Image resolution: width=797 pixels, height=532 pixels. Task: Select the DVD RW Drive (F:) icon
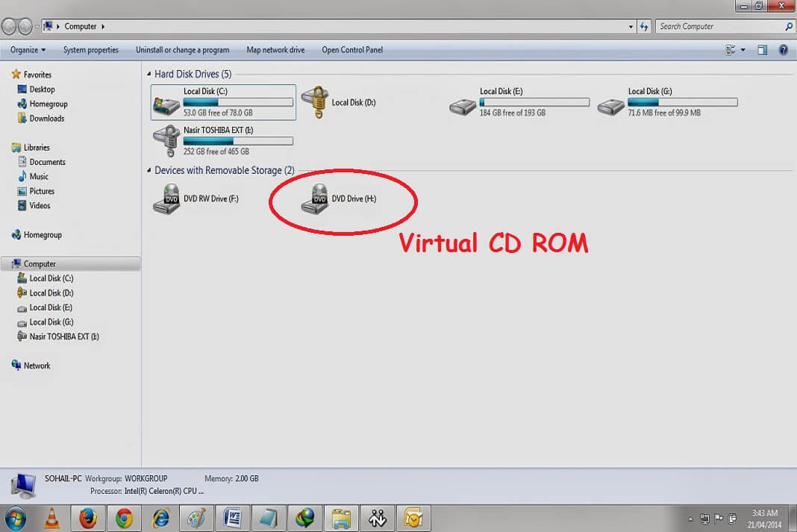point(166,198)
